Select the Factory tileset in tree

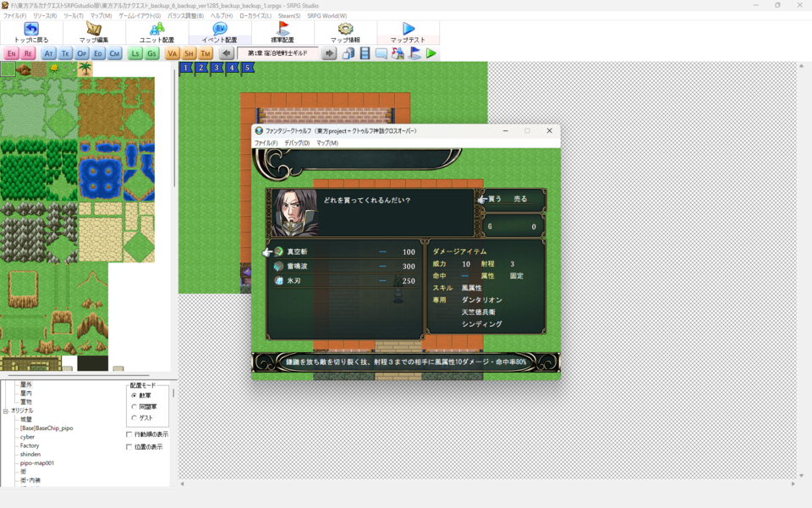click(x=30, y=445)
